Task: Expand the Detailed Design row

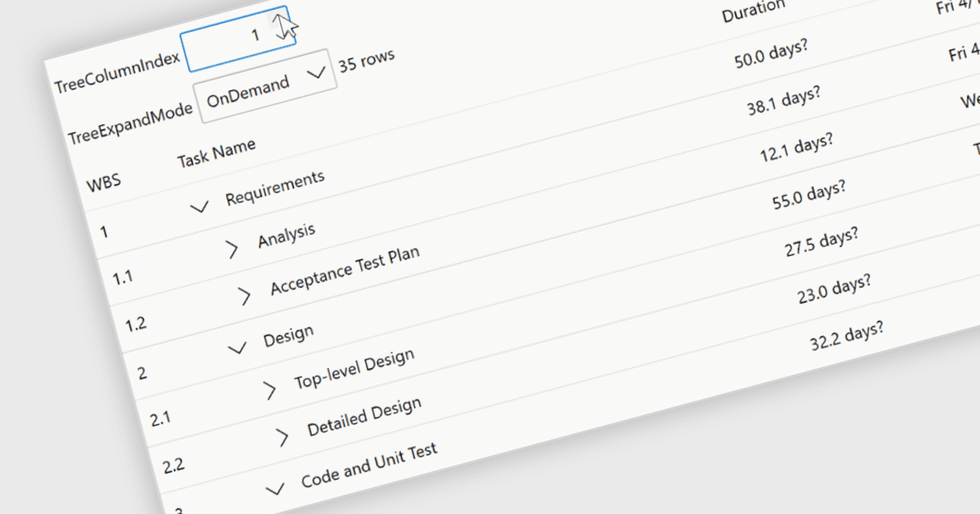Action: tap(283, 436)
